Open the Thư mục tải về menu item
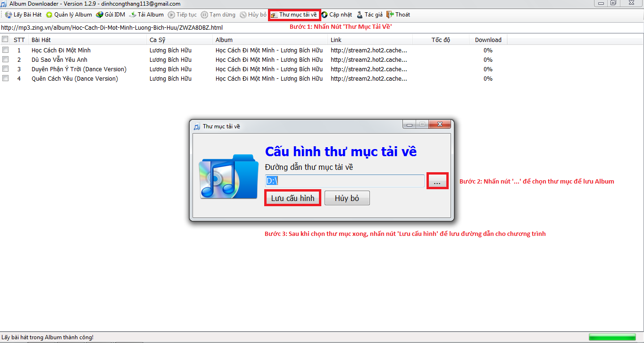 pos(294,14)
